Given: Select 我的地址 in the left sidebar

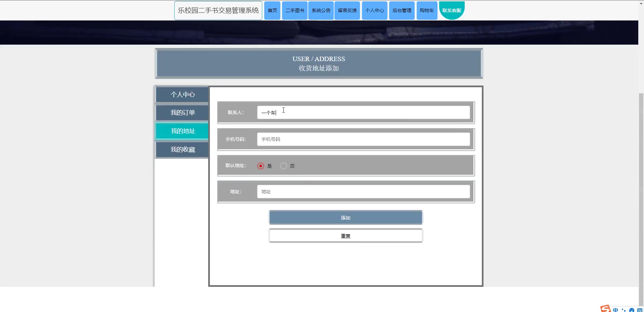Looking at the screenshot, I should click(182, 131).
